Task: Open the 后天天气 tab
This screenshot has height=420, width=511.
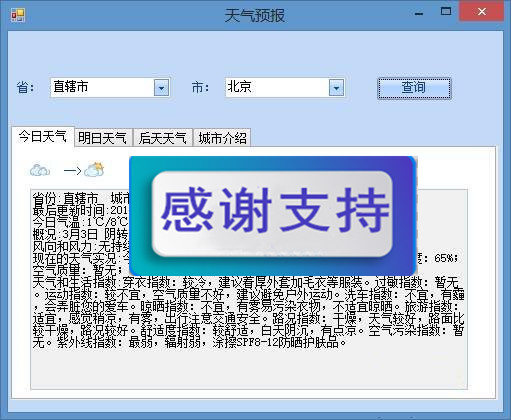Action: pos(163,138)
